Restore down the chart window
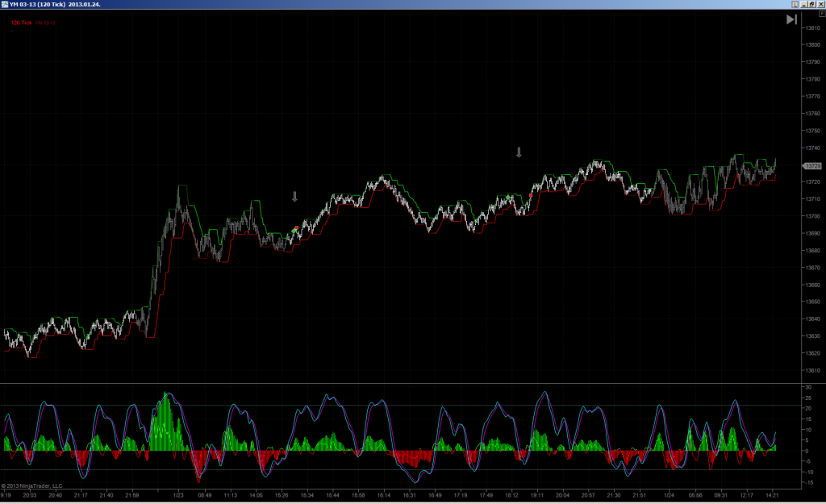826x504 pixels. coord(812,4)
